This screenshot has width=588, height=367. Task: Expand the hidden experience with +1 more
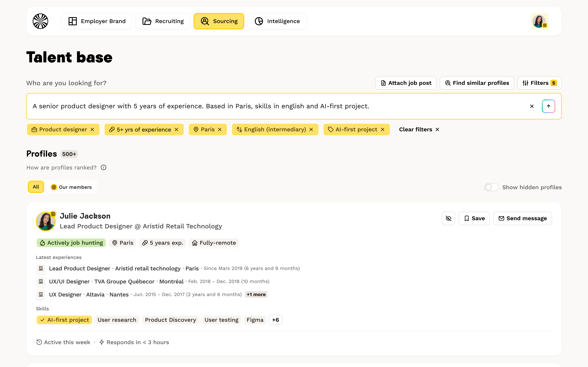click(256, 294)
